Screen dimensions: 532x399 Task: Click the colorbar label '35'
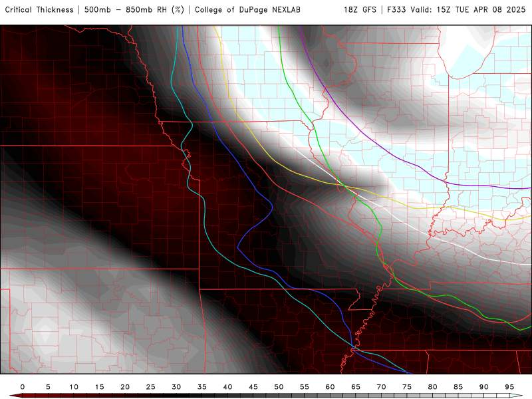pyautogui.click(x=202, y=387)
